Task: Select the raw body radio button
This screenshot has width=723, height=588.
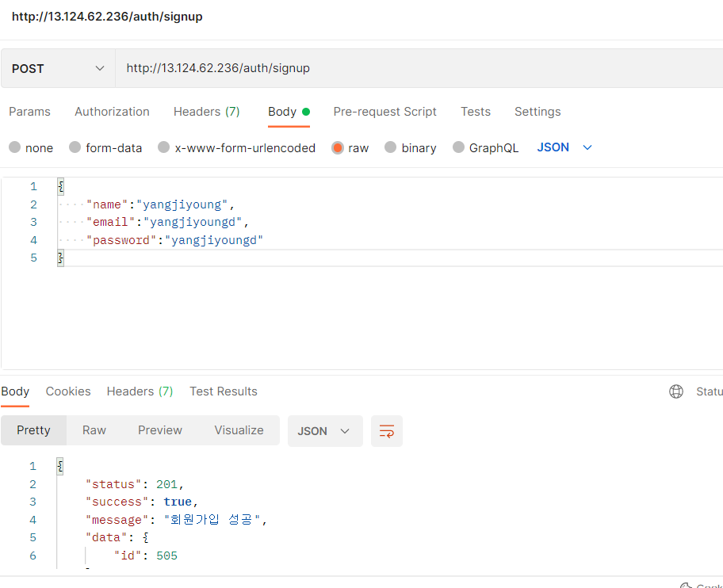Action: (x=338, y=148)
